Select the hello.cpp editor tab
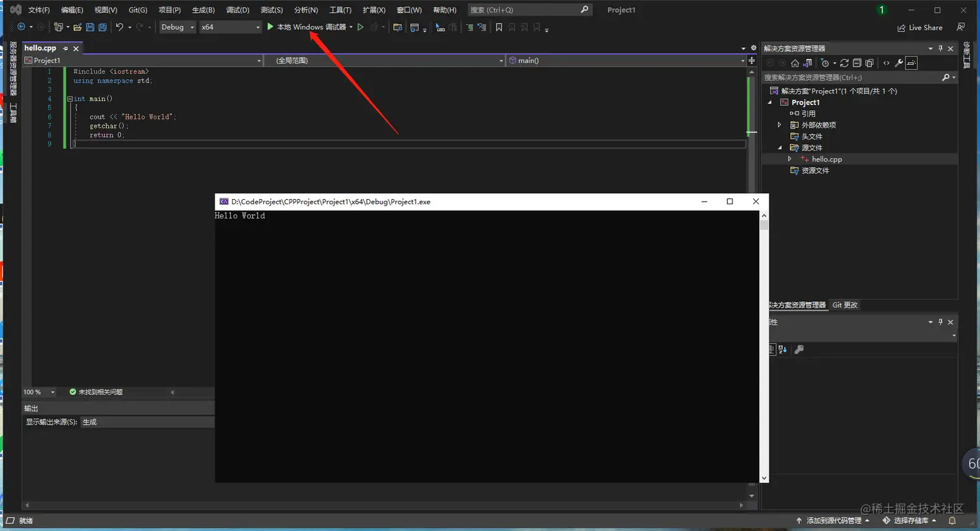The image size is (980, 531). coord(40,48)
